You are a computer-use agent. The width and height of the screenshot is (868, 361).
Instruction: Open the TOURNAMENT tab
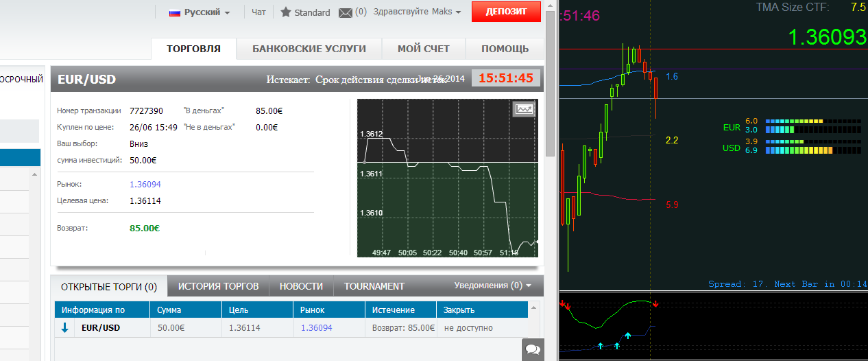(374, 286)
